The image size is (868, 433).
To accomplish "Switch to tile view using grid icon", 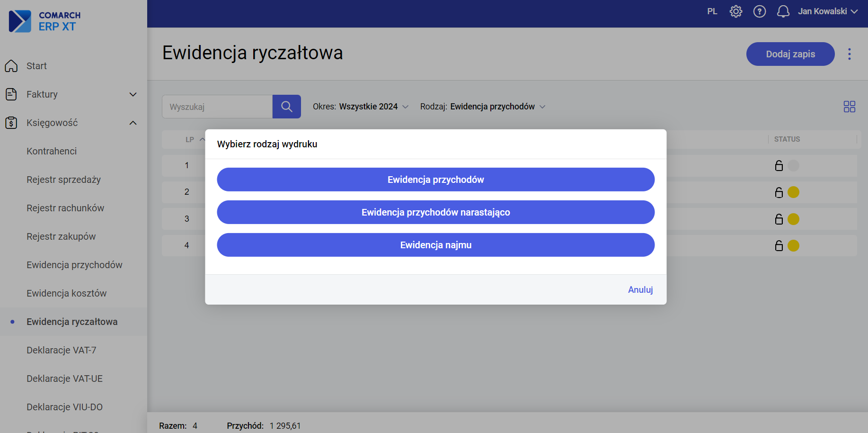I will click(849, 107).
